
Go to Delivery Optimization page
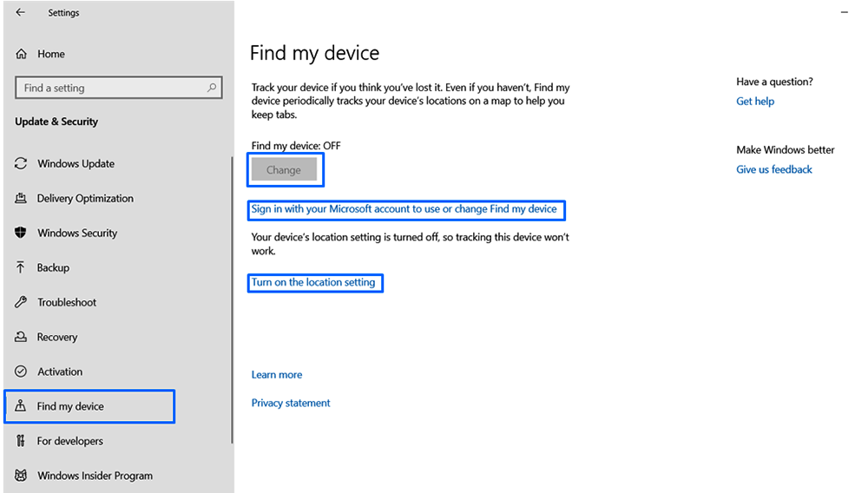click(x=85, y=198)
